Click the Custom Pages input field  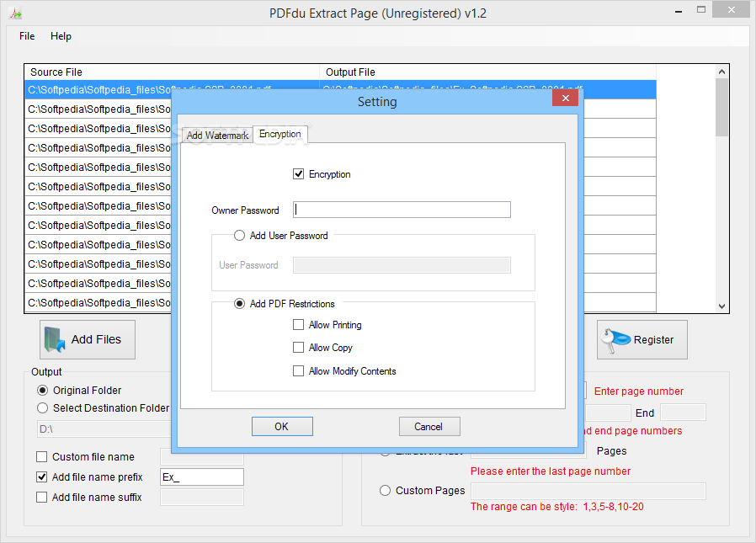[x=588, y=492]
